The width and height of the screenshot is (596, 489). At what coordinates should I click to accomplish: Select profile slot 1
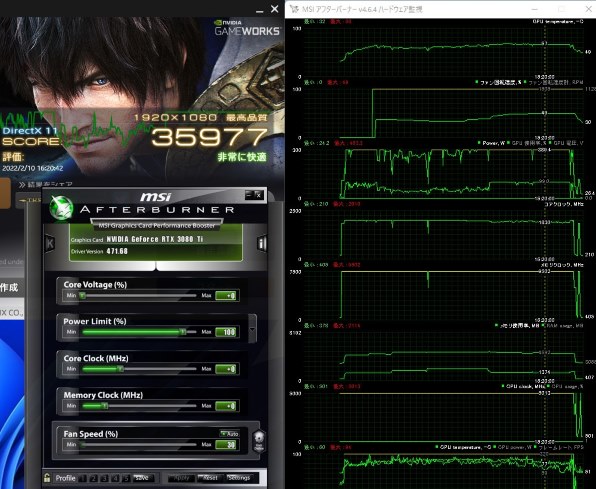pos(84,478)
